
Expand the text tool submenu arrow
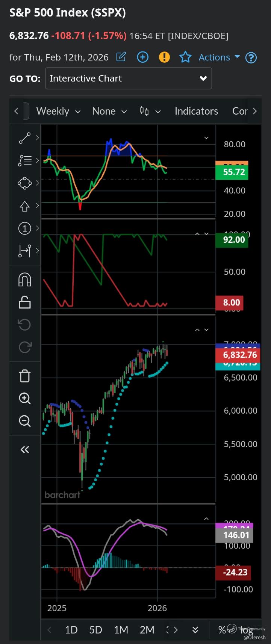(37, 160)
